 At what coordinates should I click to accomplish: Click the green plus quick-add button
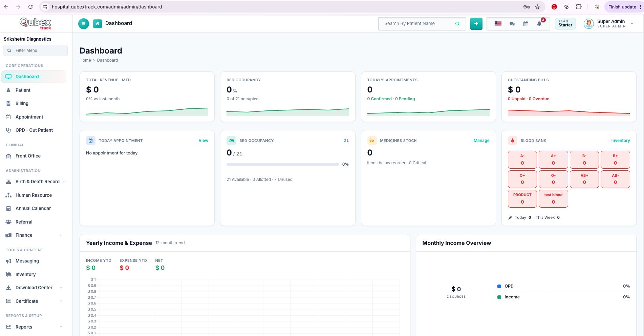[476, 24]
